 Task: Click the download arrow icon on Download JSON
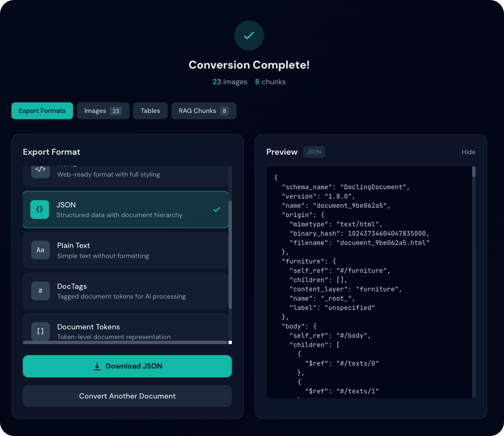tap(97, 366)
